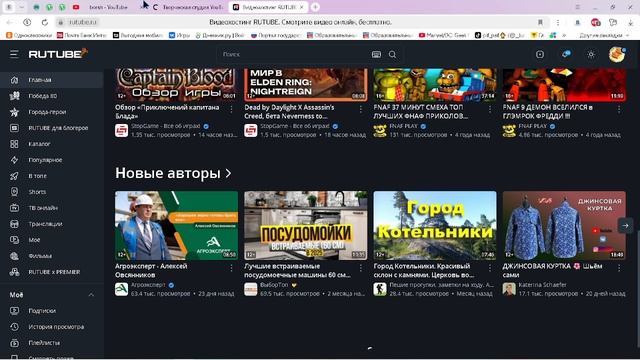
Task: Click the Shorts icon in sidebar
Action: [14, 192]
